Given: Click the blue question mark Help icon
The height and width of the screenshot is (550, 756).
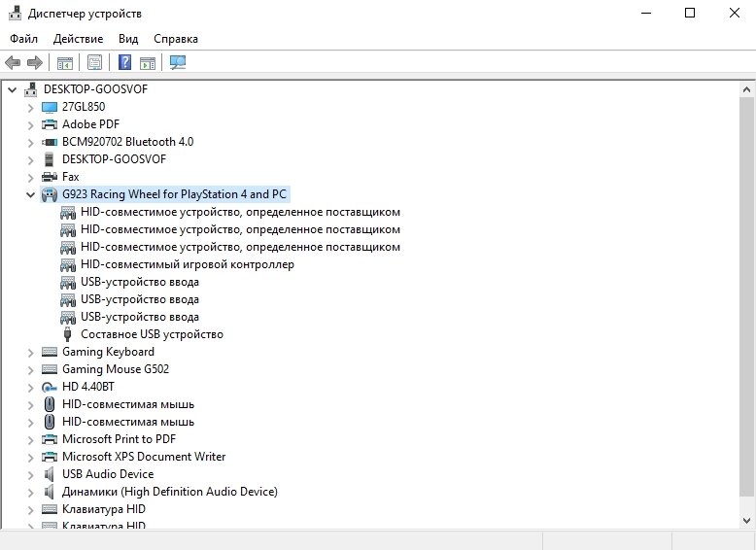Looking at the screenshot, I should 124,63.
